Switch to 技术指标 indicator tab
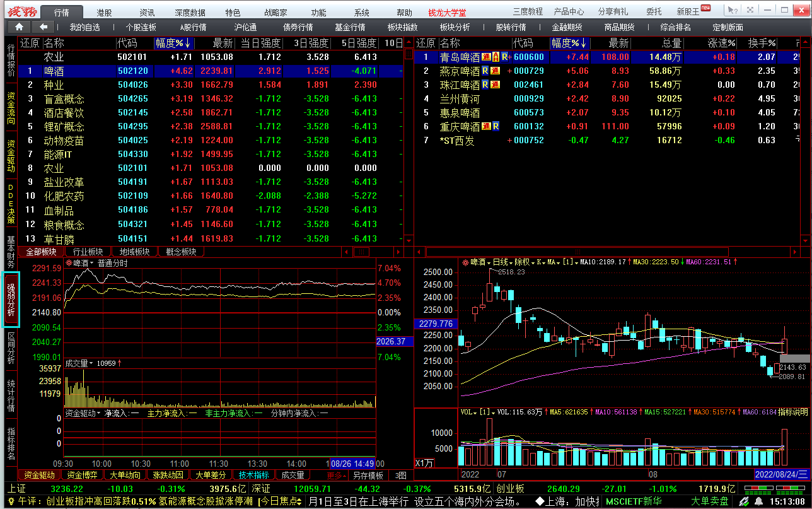 pos(254,475)
